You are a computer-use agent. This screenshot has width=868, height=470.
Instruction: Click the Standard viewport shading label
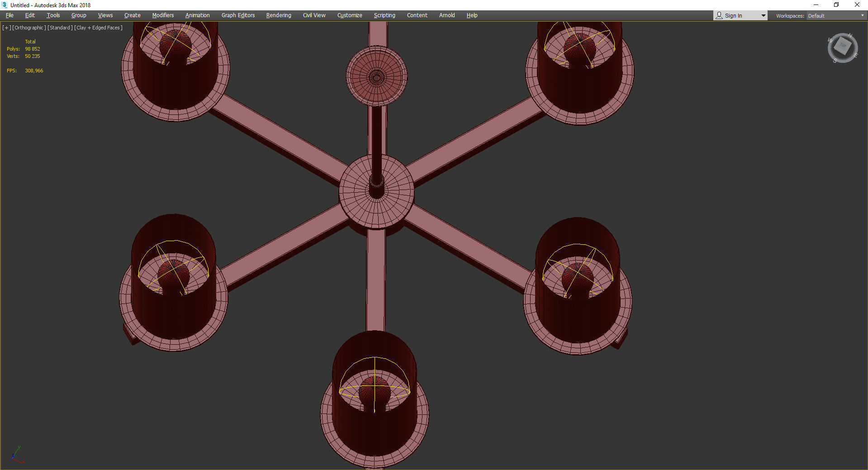coord(60,28)
